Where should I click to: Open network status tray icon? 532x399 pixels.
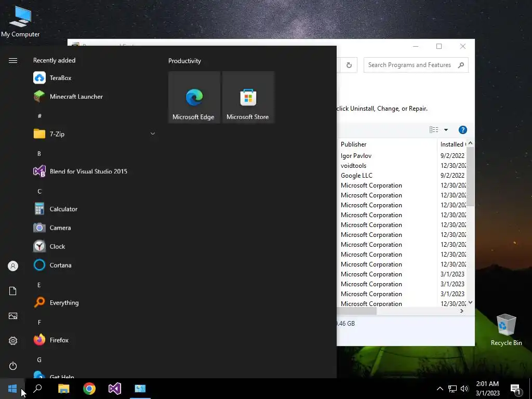453,389
